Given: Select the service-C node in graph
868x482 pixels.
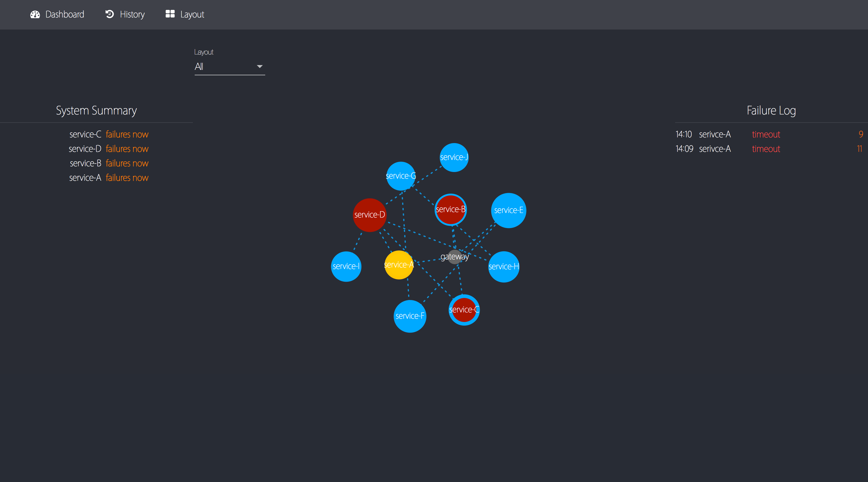Looking at the screenshot, I should [x=464, y=310].
